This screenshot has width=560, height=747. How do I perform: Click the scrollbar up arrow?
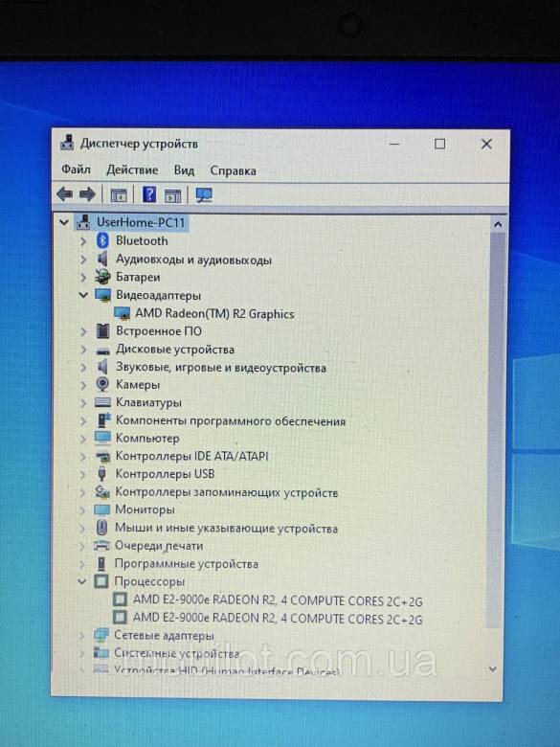[498, 224]
